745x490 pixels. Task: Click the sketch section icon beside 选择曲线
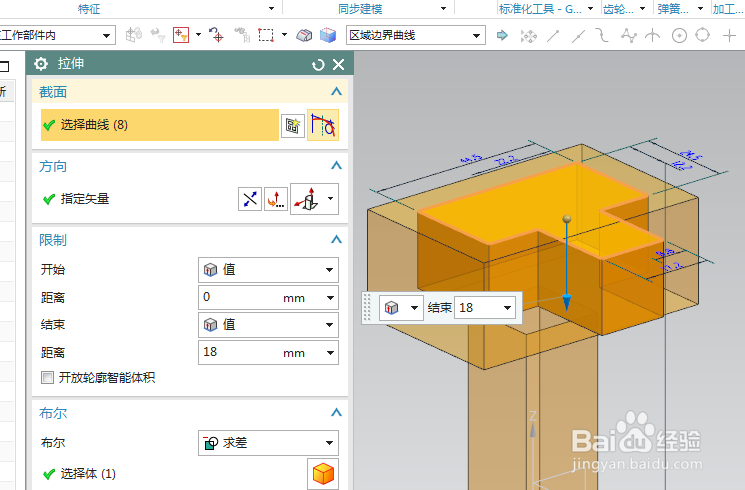pyautogui.click(x=293, y=125)
